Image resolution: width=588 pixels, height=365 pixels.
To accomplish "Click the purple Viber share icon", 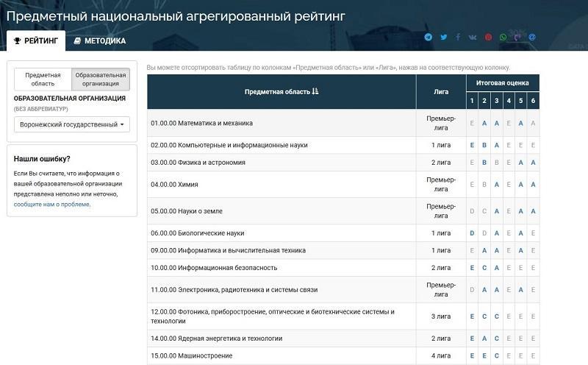I will (517, 37).
